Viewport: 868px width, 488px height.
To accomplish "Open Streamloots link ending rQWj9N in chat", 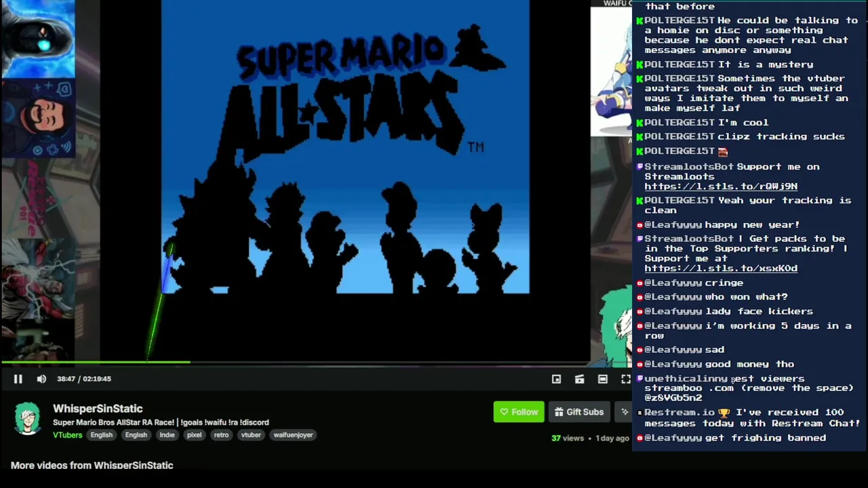I will coord(721,186).
